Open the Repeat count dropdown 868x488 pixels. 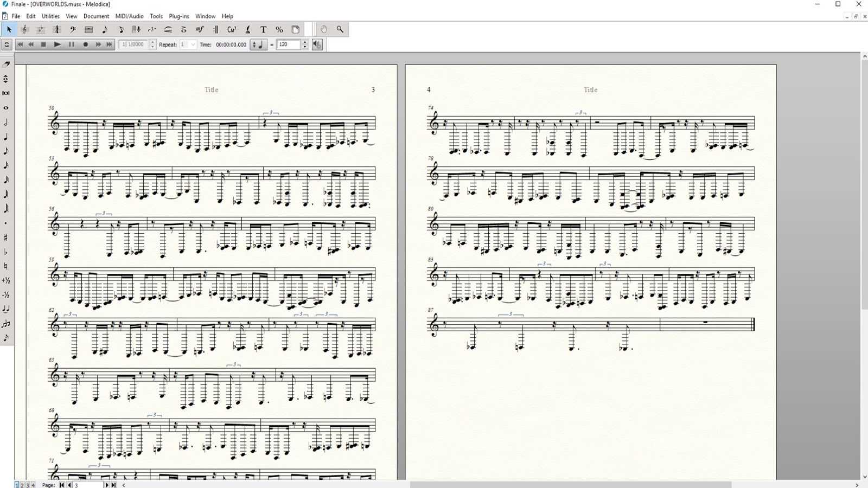[188, 44]
